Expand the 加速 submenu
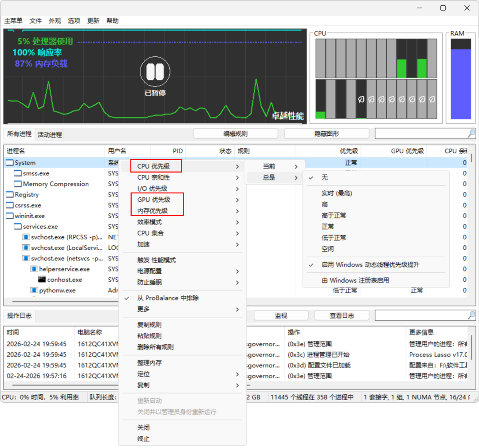This screenshot has width=479, height=448. 182,244
